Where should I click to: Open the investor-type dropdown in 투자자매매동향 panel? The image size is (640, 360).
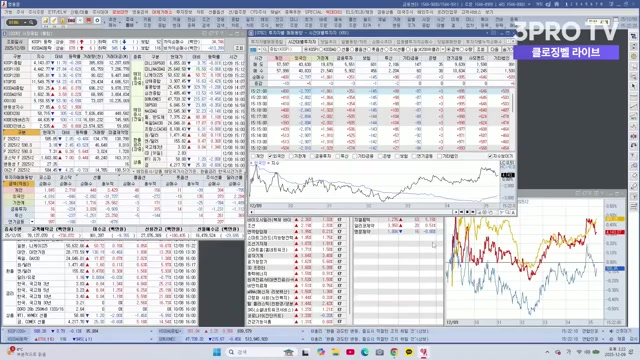coord(32,222)
